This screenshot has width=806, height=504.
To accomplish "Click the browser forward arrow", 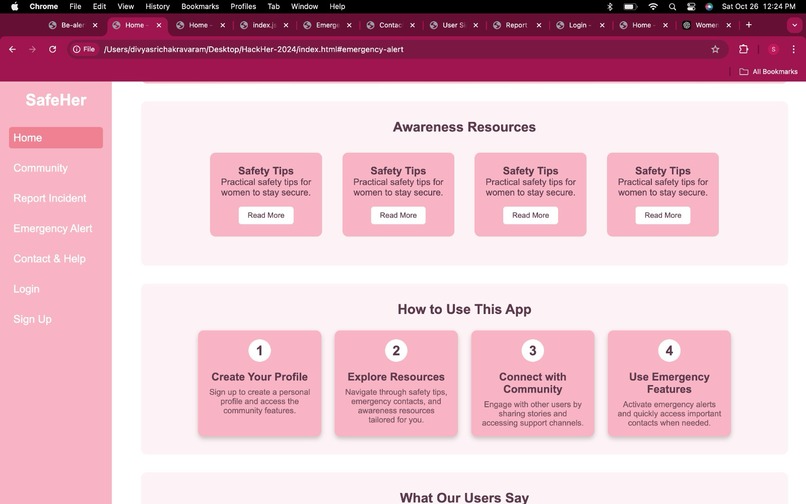I will pos(32,49).
